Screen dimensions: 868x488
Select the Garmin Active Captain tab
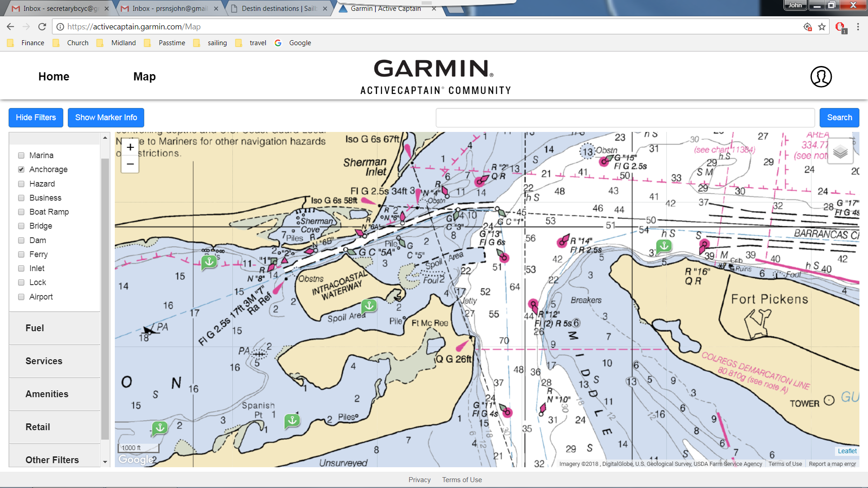pos(387,9)
